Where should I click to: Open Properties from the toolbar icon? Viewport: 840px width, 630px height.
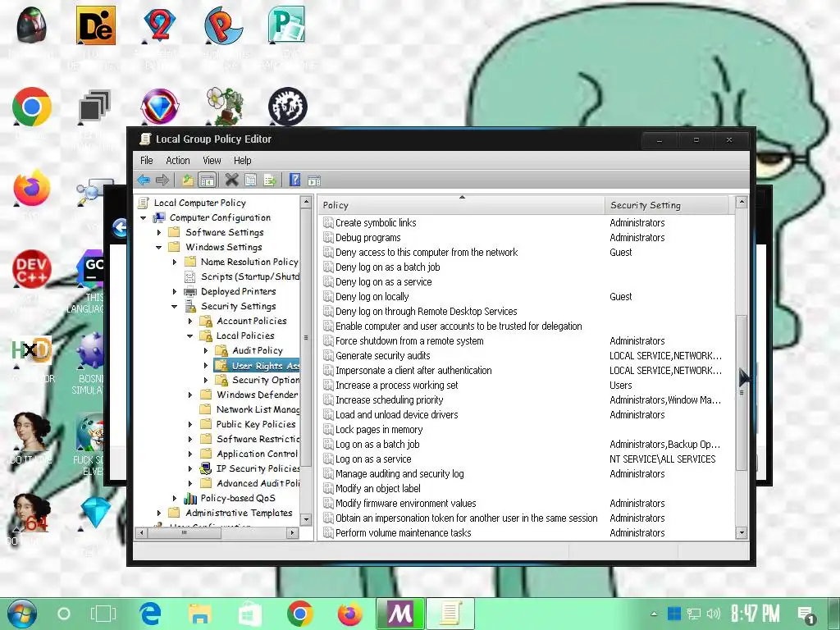point(250,180)
